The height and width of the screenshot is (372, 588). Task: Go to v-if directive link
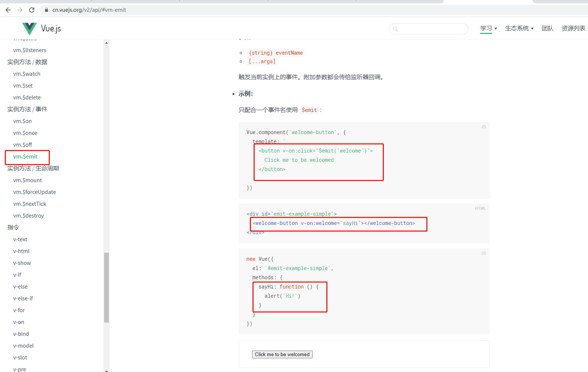17,275
